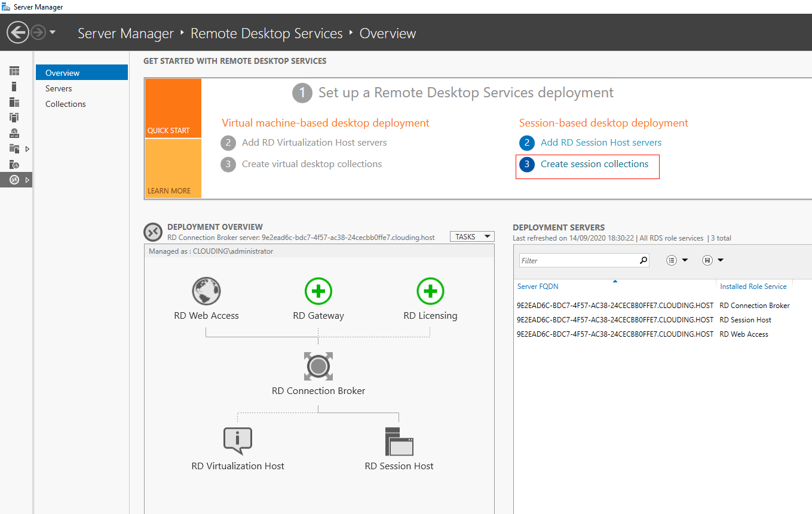Screen dimensions: 812x514
Task: Select Overview in the left navigation
Action: (x=82, y=73)
